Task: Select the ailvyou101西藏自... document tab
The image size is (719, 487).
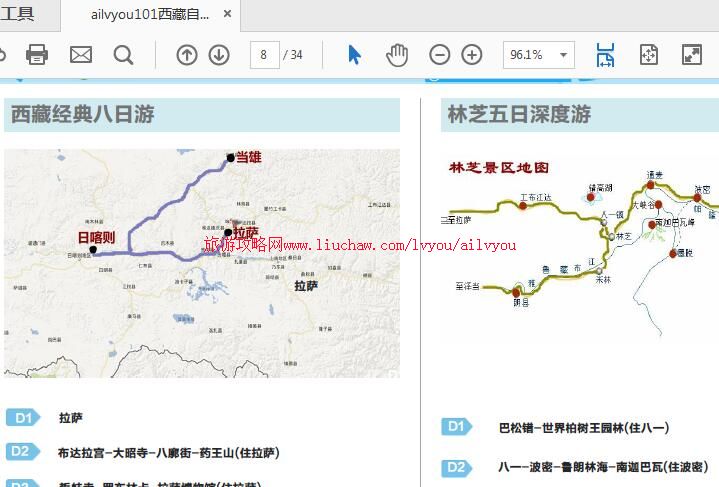Action: 150,15
